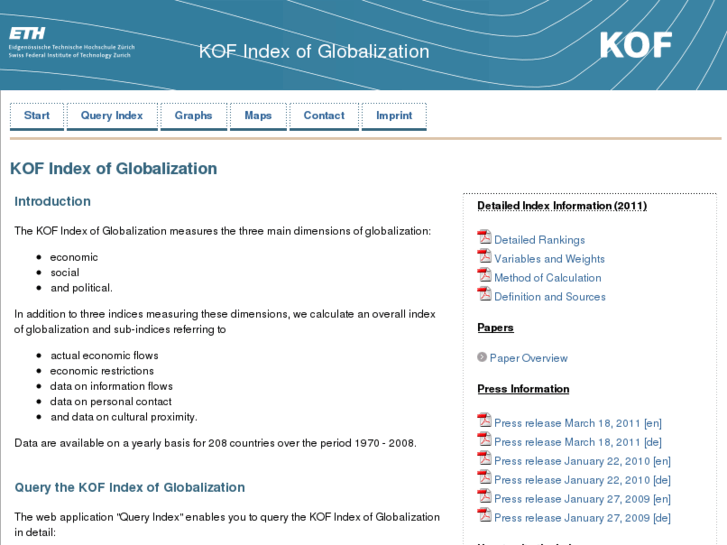The height and width of the screenshot is (545, 727).
Task: Click the 'and political.' bullet item
Action: pos(81,288)
